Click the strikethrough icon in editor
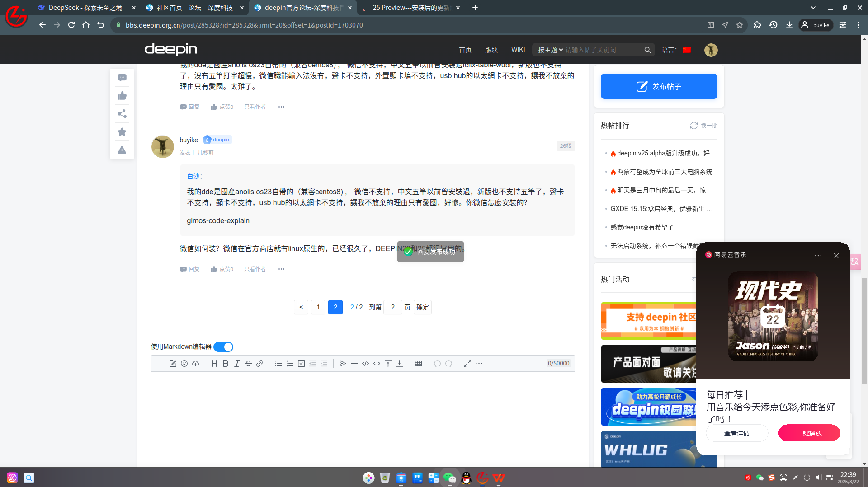This screenshot has width=868, height=487. coord(248,364)
